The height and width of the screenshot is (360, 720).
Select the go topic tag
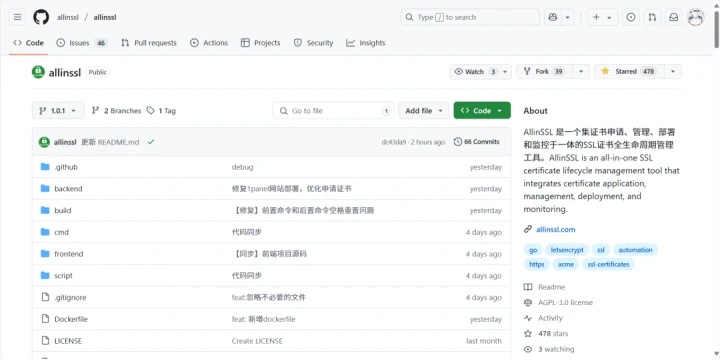[533, 250]
